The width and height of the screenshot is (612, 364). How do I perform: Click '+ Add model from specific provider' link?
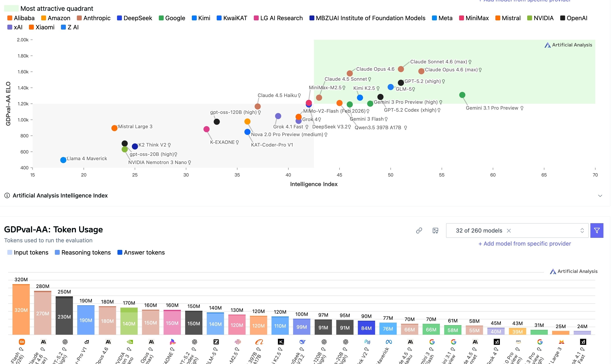[x=524, y=244]
